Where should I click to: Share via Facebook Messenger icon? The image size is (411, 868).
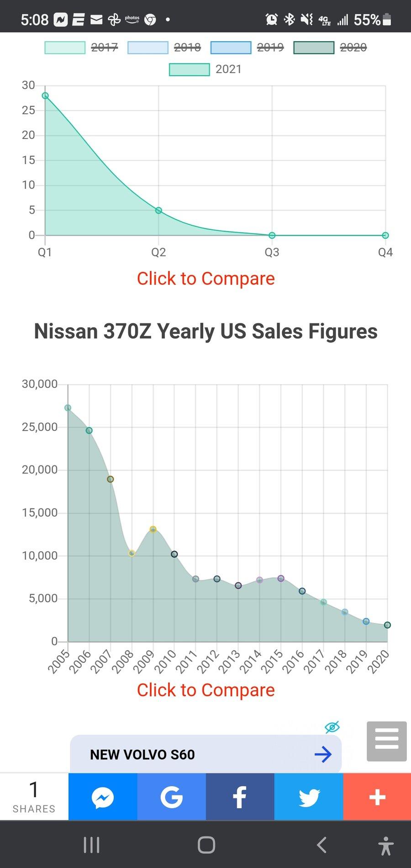[103, 798]
